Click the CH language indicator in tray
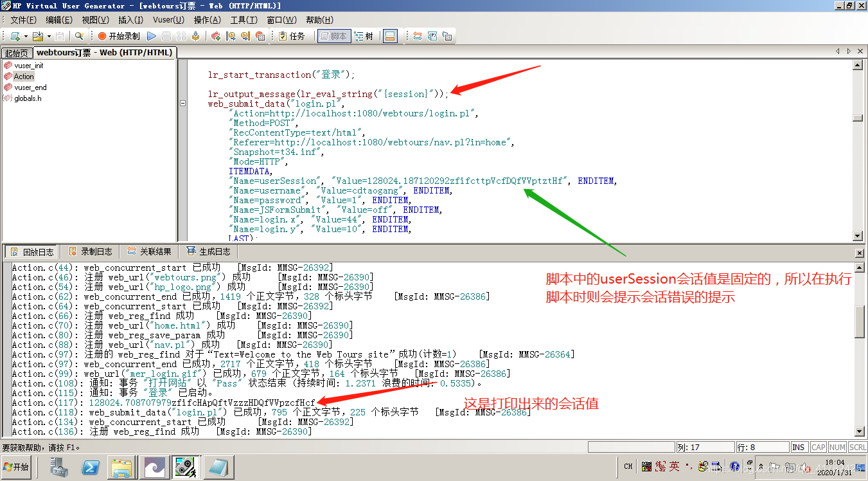This screenshot has height=481, width=868. pos(628,467)
